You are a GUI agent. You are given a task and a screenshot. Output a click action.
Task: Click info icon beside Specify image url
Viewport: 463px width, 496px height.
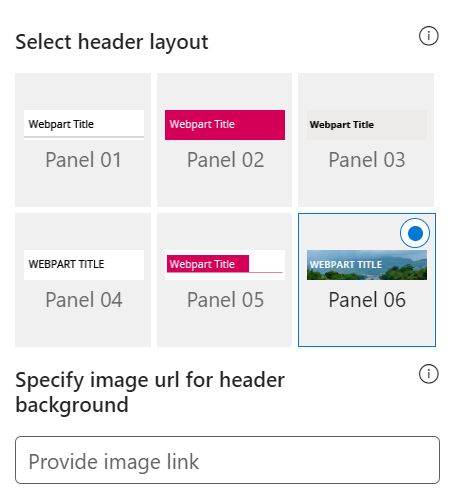click(428, 374)
